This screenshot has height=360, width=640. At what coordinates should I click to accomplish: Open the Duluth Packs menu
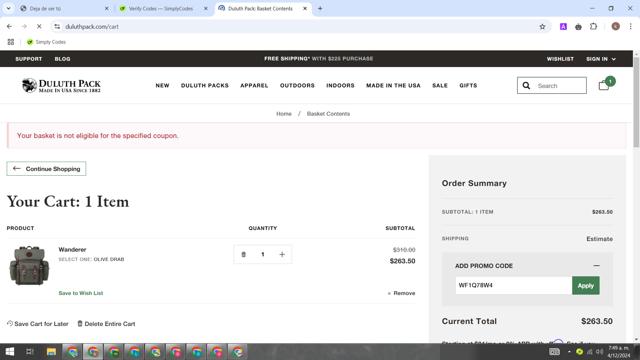coord(205,85)
